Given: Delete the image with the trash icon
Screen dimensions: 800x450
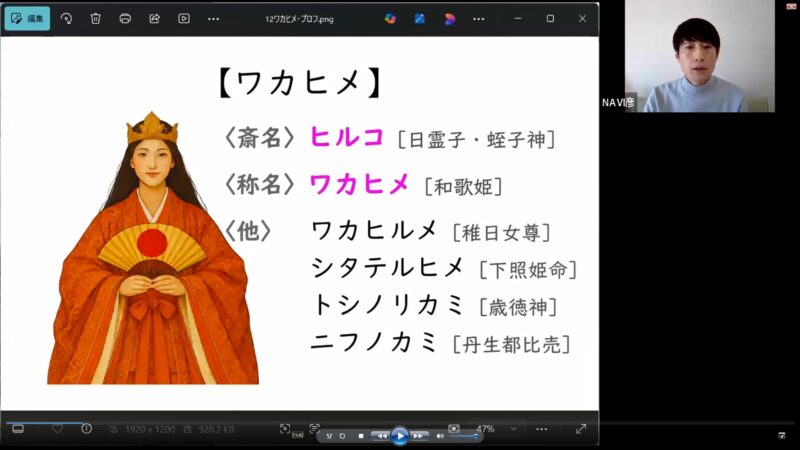Looking at the screenshot, I should (95, 19).
